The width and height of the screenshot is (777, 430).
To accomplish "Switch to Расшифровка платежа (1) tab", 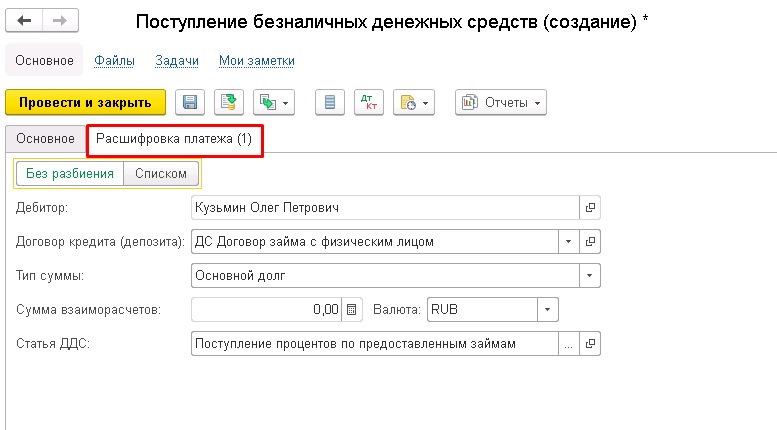I will pyautogui.click(x=174, y=139).
